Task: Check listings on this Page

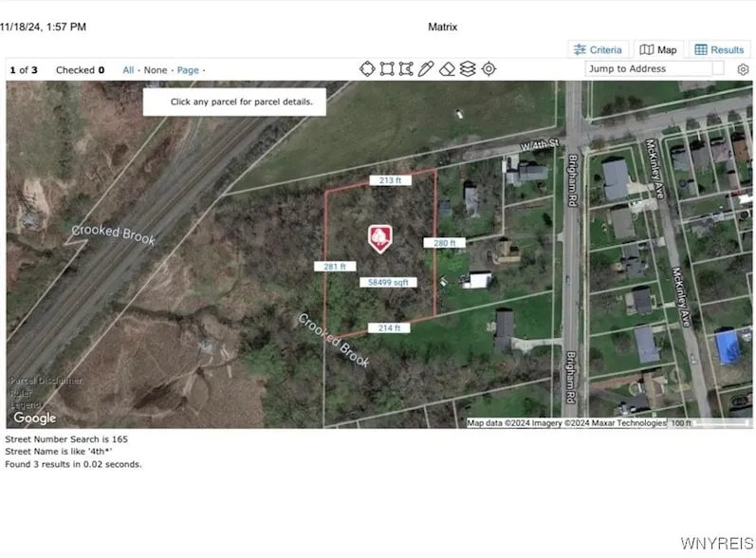Action: (x=188, y=70)
